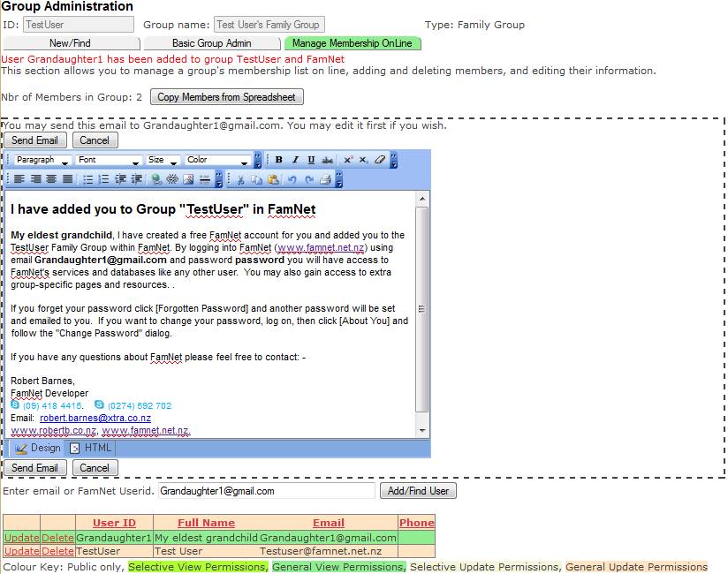
Task: Click the Skype icon beside (09) 418 4415
Action: (x=15, y=404)
